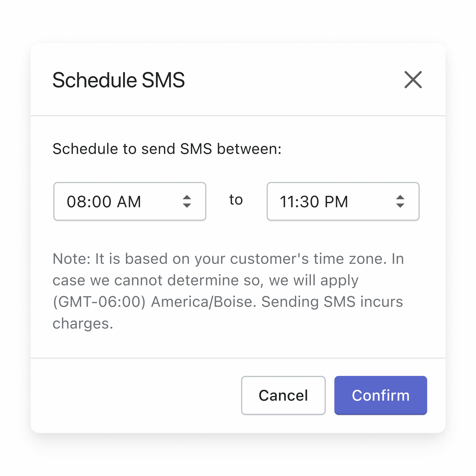Open the 11:30 PM end time dropdown

pyautogui.click(x=343, y=201)
